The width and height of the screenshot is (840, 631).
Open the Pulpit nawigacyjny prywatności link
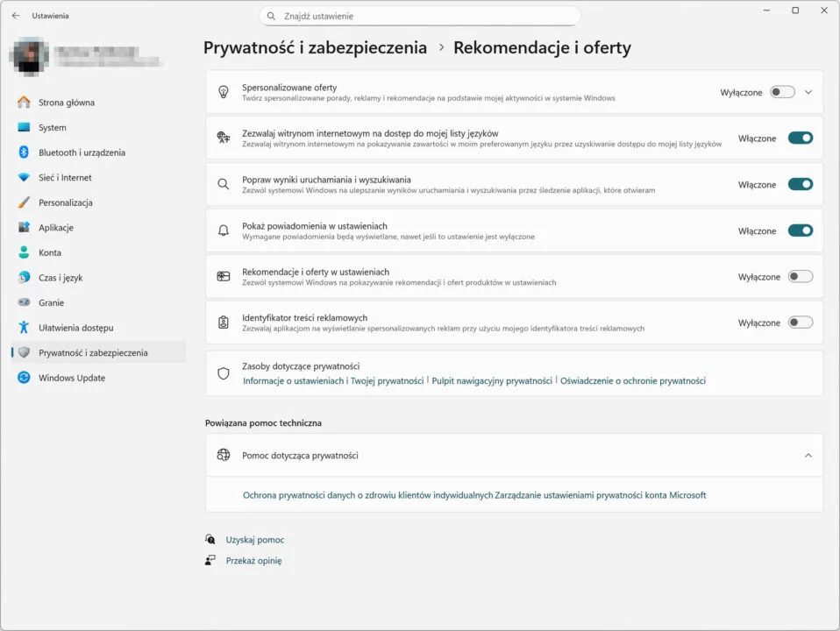coord(492,381)
